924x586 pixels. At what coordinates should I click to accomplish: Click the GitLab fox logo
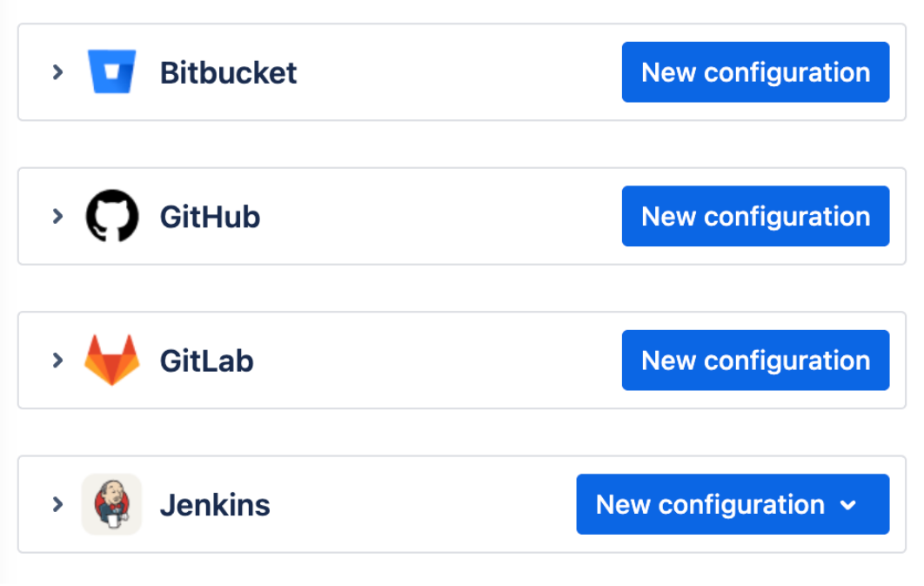(x=111, y=360)
